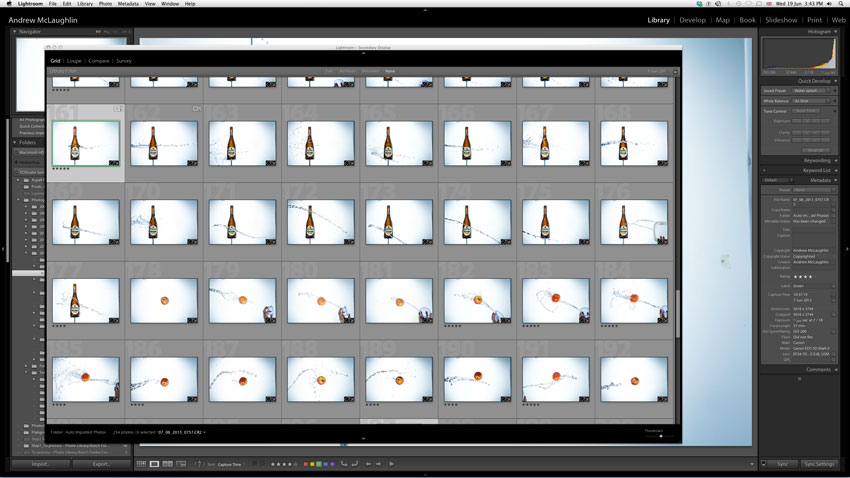Toggle the left panel group arrow at screen edge
Viewport: 850px width, 478px height.
point(3,249)
